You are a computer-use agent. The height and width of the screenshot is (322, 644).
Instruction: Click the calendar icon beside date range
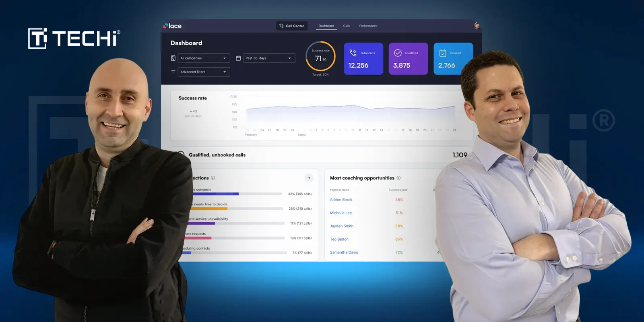[x=238, y=58]
